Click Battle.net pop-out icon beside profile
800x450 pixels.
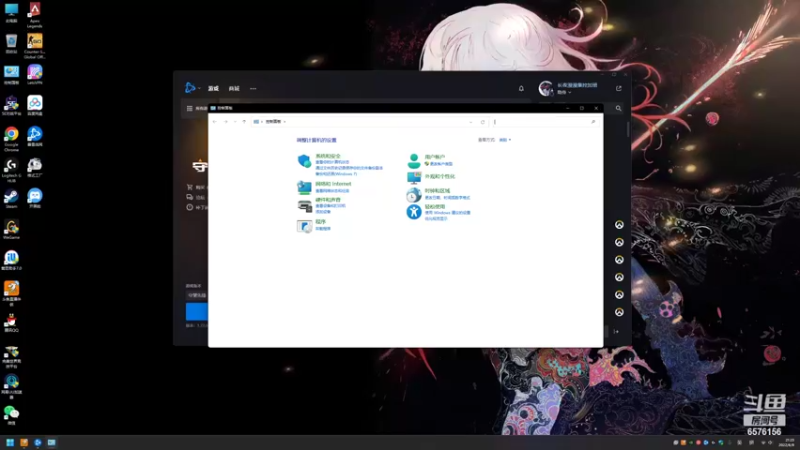click(618, 88)
